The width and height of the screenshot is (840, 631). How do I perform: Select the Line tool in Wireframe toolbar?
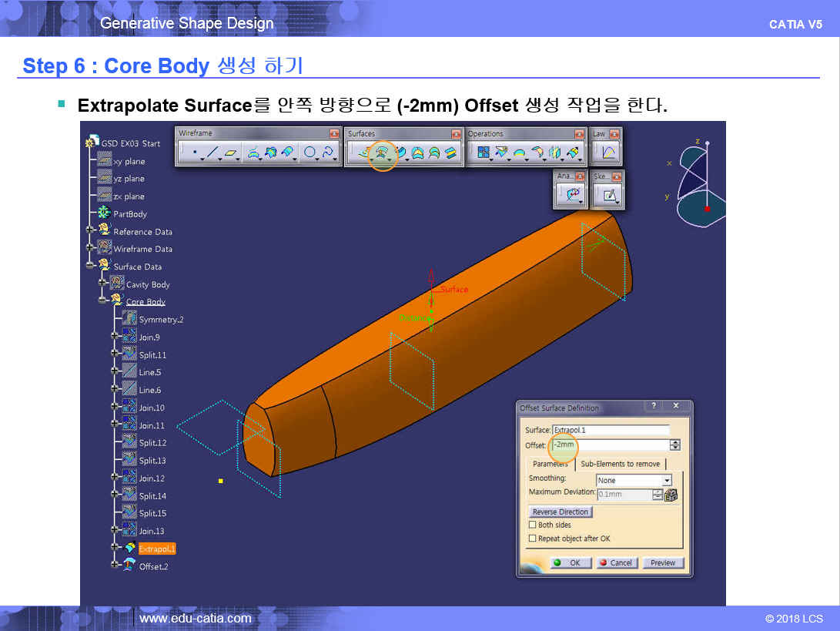(212, 153)
